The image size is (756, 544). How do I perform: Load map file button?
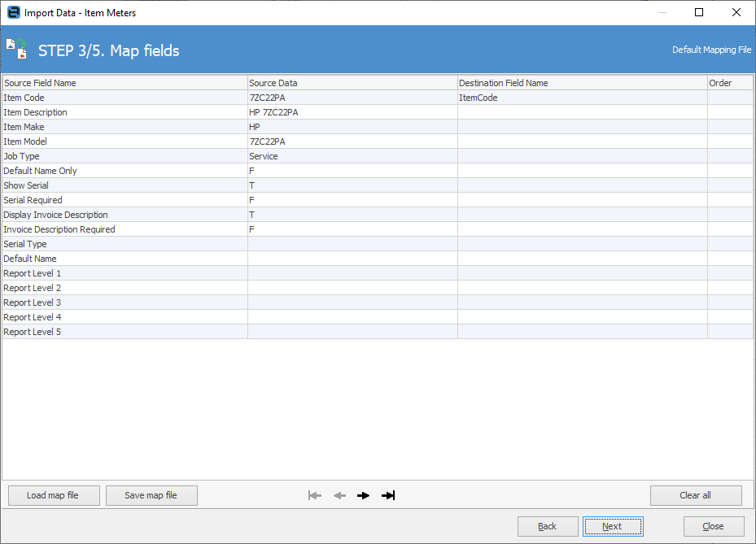(53, 495)
